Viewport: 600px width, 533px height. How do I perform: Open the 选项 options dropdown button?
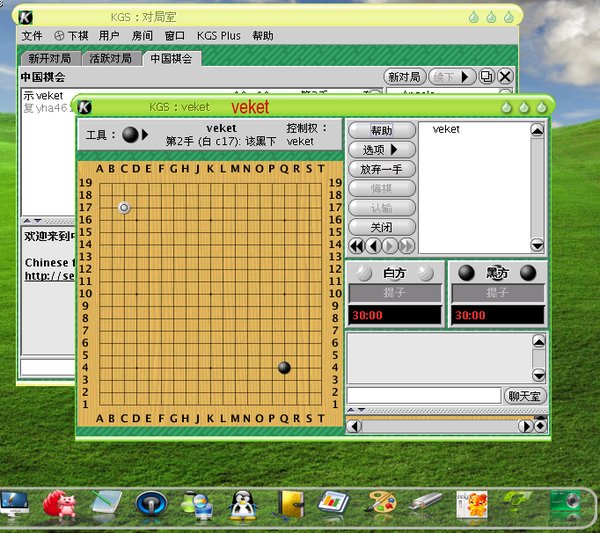pos(382,150)
